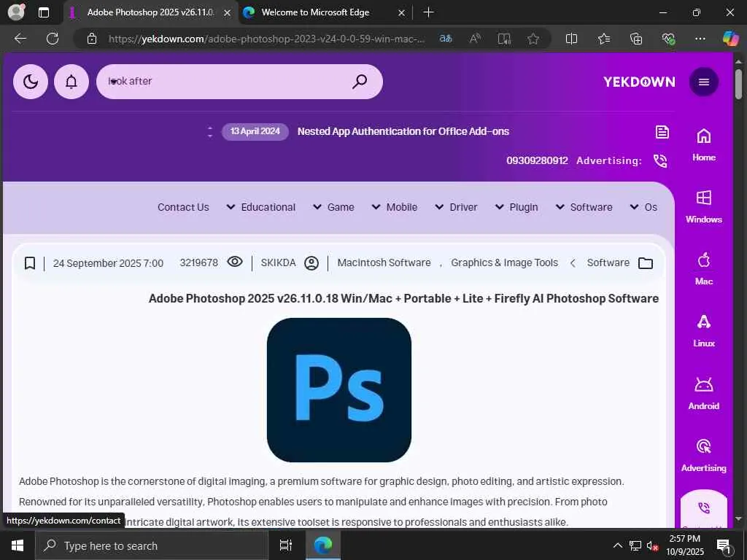Open Copilot icon in Edge
This screenshot has width=747, height=560.
[x=730, y=39]
